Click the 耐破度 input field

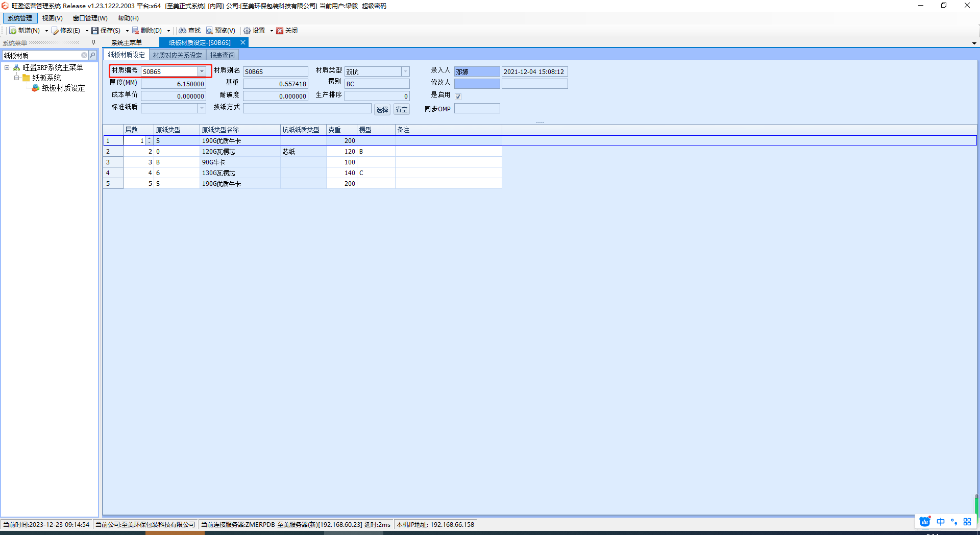pos(276,96)
